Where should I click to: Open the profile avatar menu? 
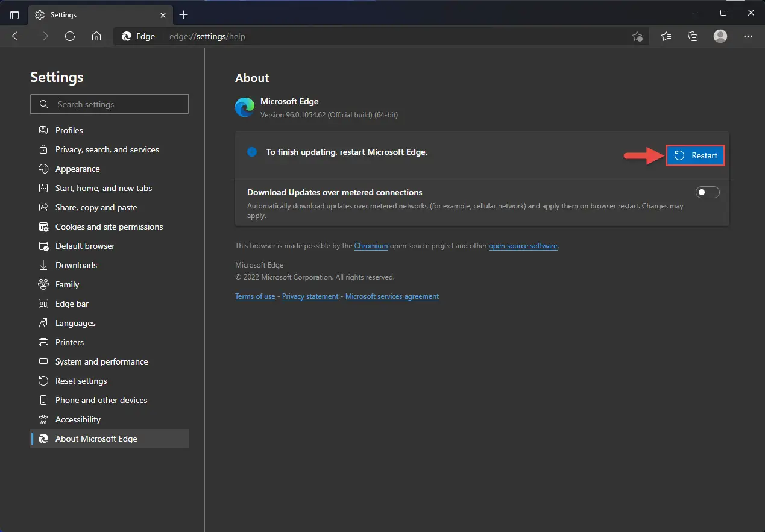720,36
